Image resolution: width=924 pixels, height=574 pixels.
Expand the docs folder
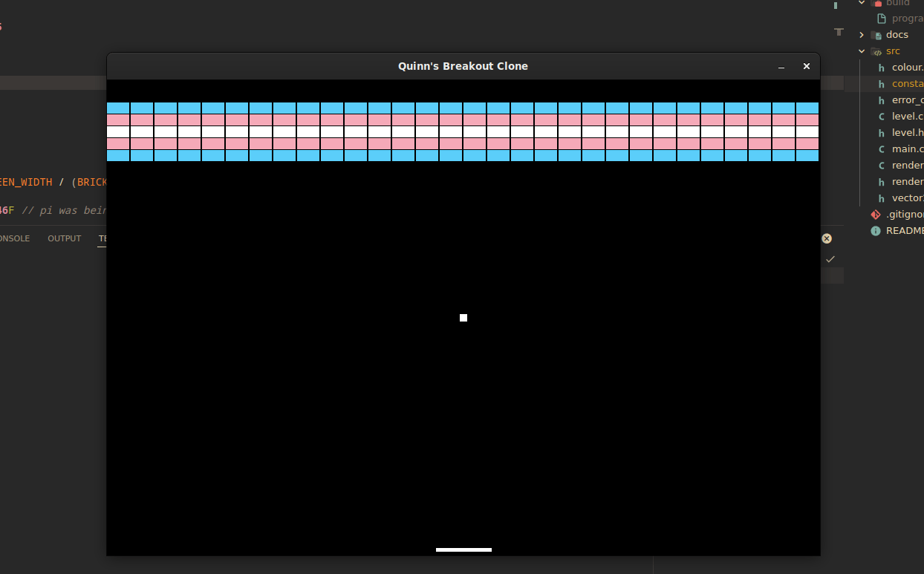click(861, 34)
